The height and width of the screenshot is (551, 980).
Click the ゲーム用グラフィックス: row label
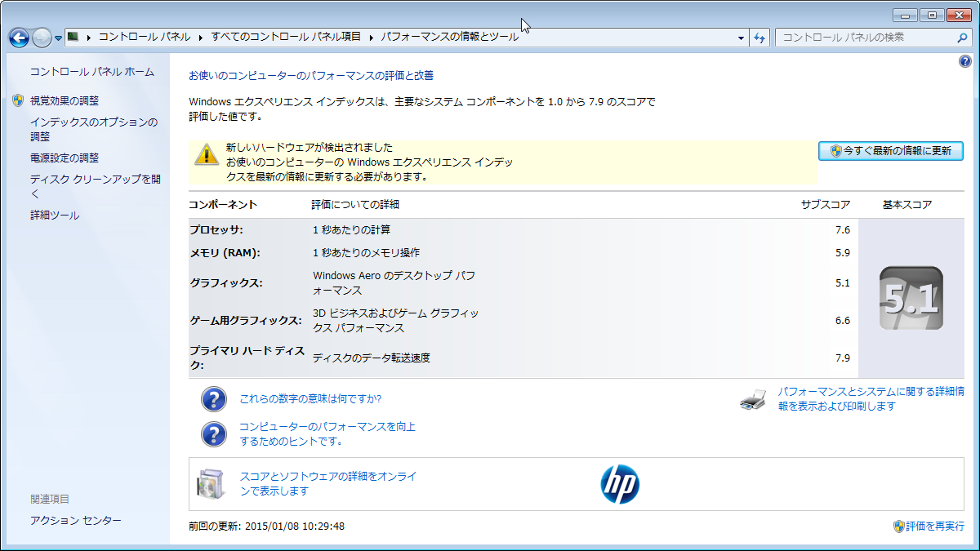(245, 321)
